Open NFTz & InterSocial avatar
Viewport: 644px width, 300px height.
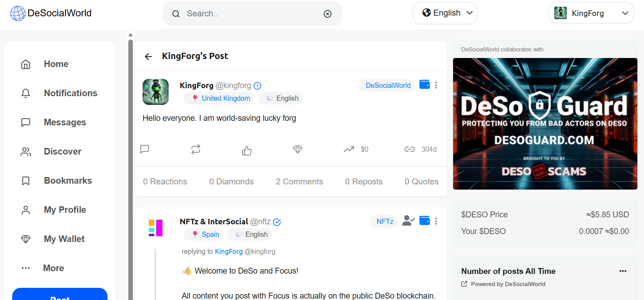[155, 228]
